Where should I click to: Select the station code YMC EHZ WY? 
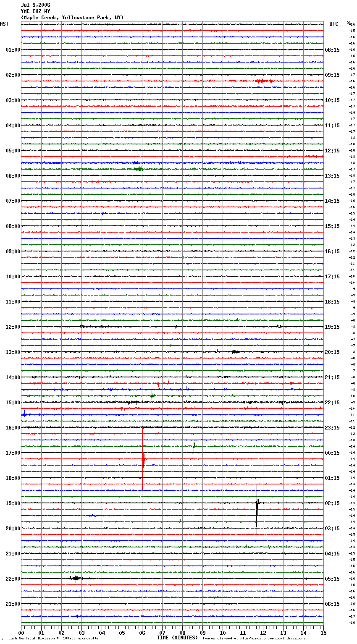click(x=35, y=11)
